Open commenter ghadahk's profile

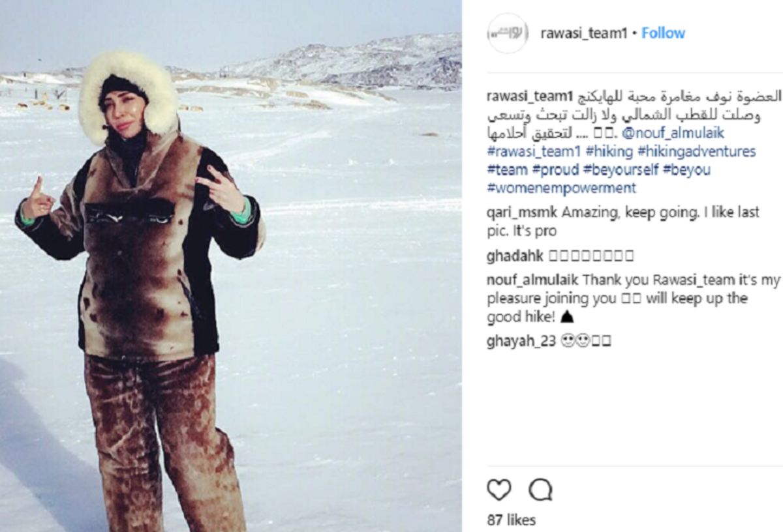(514, 256)
